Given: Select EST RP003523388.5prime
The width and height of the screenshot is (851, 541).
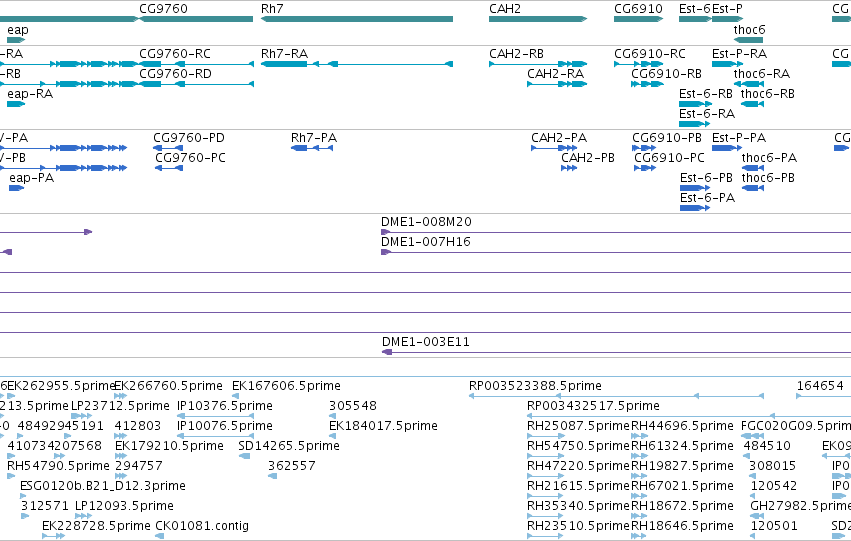Looking at the screenshot, I should 617,396.
